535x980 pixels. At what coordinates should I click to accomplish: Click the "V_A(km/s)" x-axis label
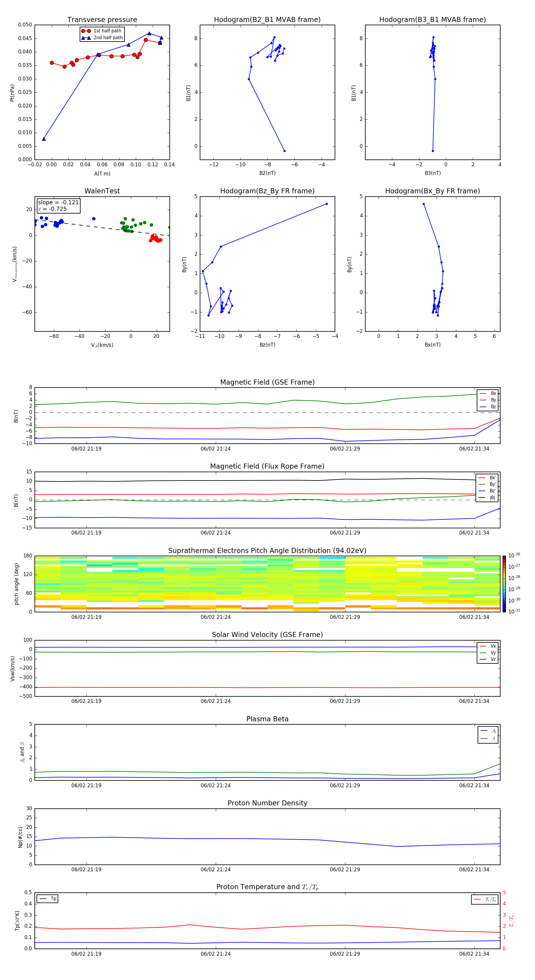coord(102,345)
